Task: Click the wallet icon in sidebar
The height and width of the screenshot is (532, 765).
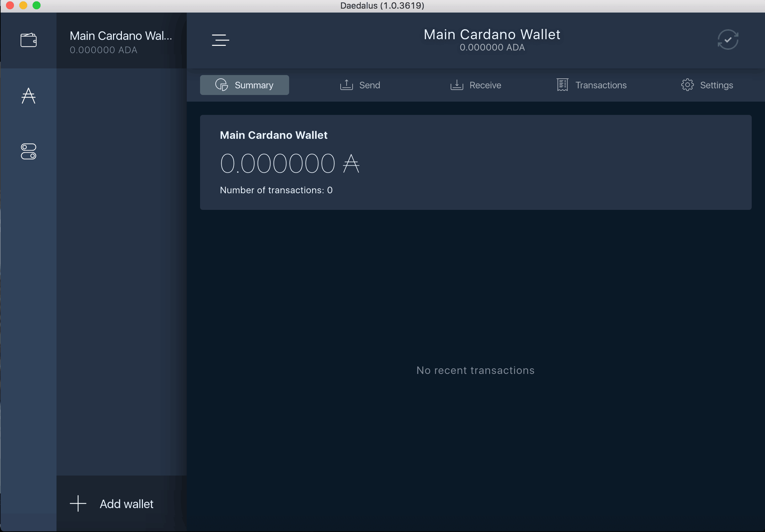Action: coord(29,40)
